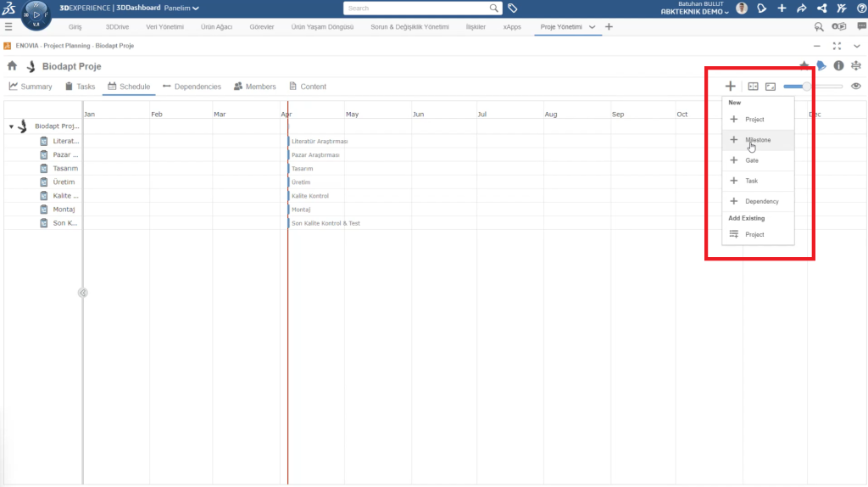This screenshot has width=868, height=487.
Task: Click the fit-to-view icon left of zoom slider
Action: [x=753, y=87]
